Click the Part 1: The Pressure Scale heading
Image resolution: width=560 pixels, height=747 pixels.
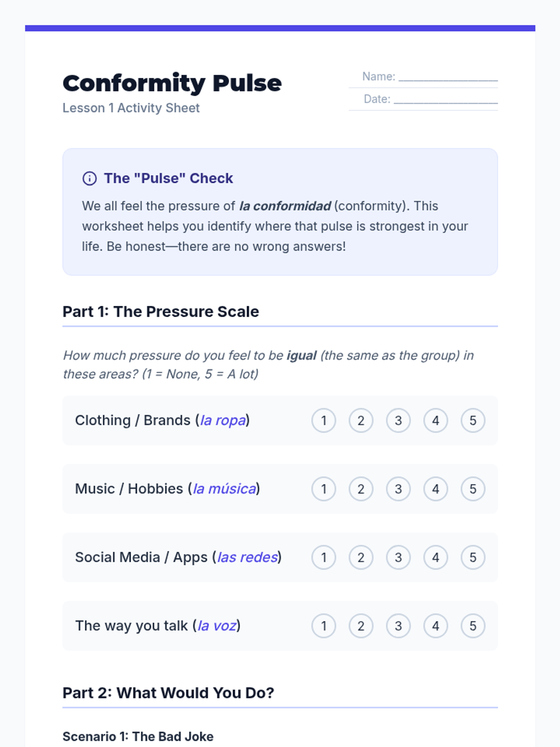click(161, 311)
